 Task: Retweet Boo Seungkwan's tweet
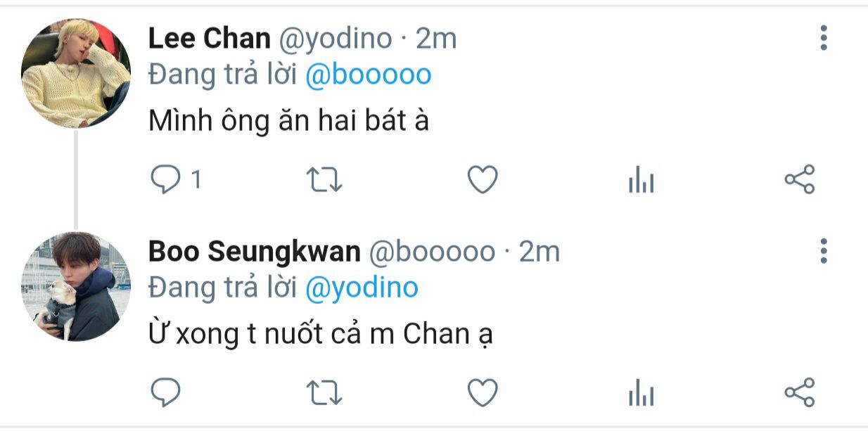(325, 393)
